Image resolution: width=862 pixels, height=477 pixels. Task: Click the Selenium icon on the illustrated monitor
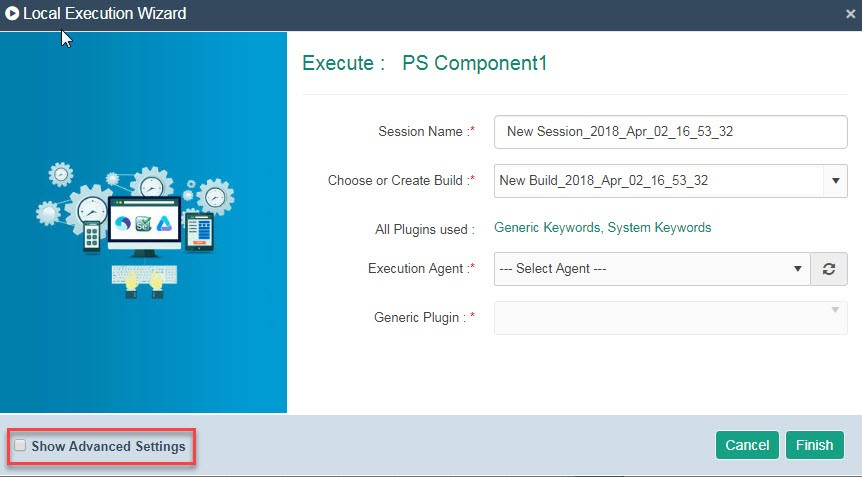[143, 223]
